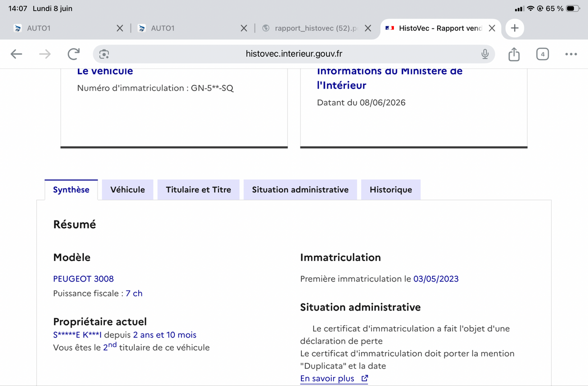588x386 pixels.
Task: Close the rapport_histovec (52) tab
Action: pyautogui.click(x=368, y=28)
